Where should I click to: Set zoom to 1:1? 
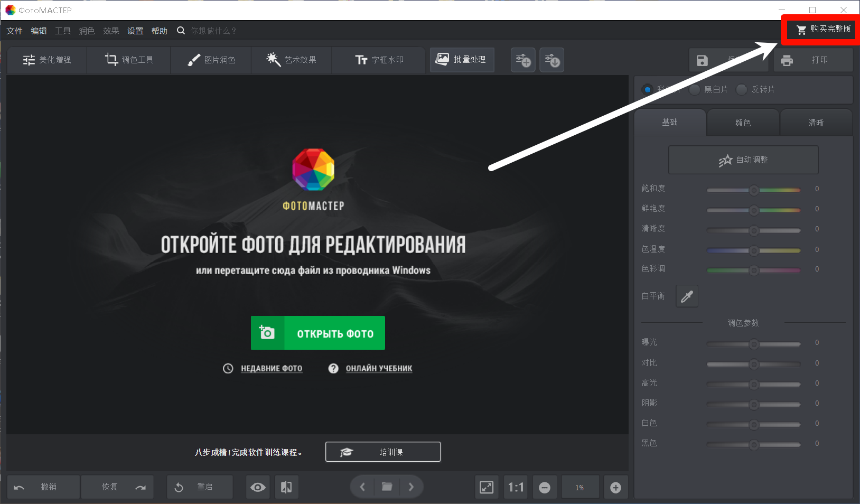(x=516, y=487)
